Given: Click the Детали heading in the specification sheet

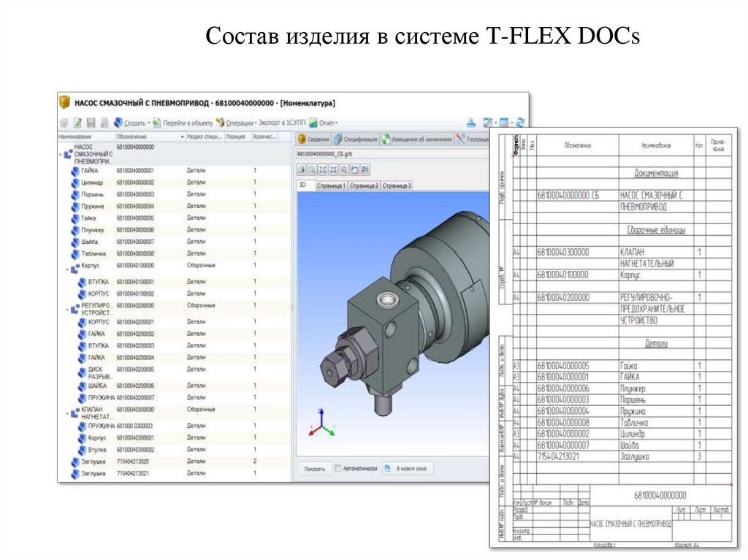Looking at the screenshot, I should 656,343.
